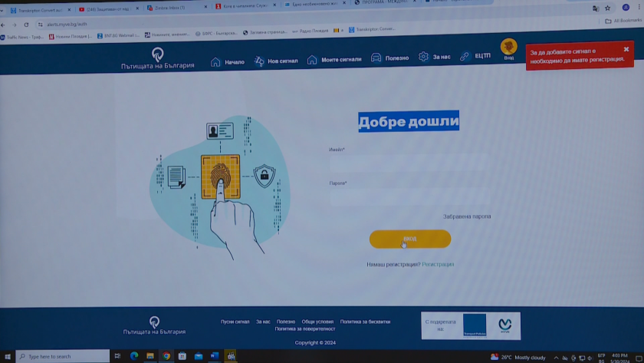The height and width of the screenshot is (363, 644).
Task: Open Политика за бисквитки footer link
Action: (365, 322)
